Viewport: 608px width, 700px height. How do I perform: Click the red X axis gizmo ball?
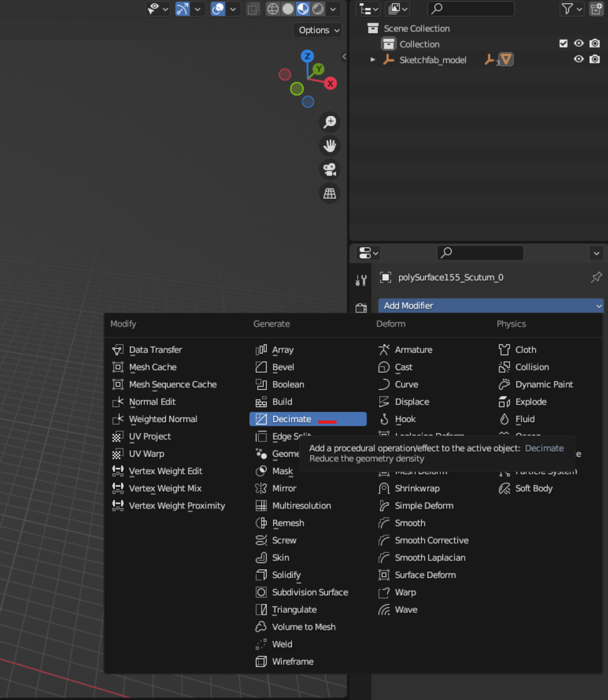point(330,83)
